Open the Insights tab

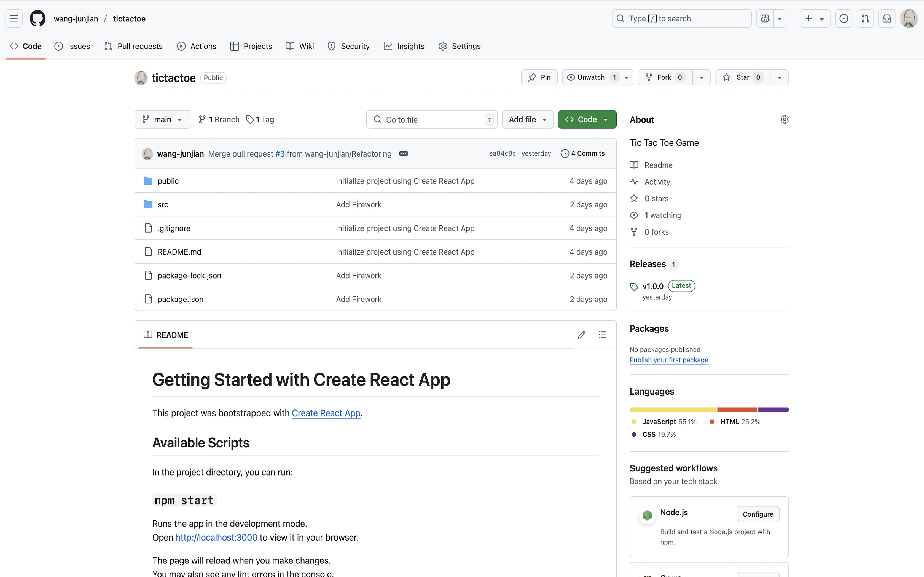click(404, 46)
